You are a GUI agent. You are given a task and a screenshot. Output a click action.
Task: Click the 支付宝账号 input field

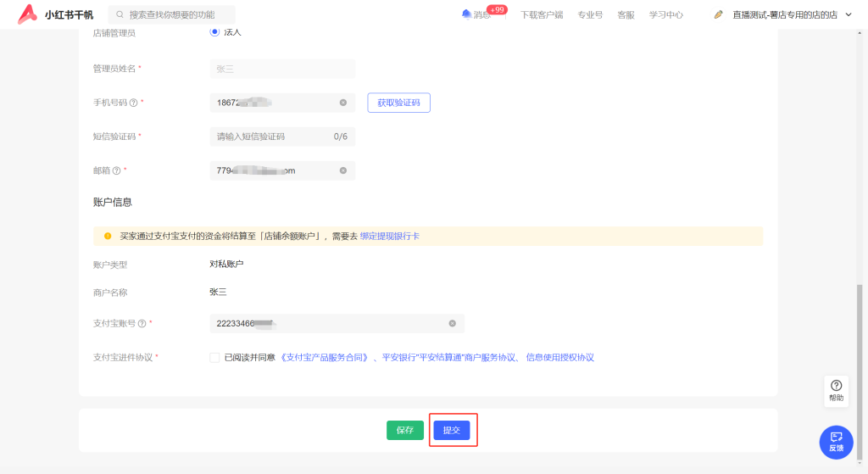point(337,323)
